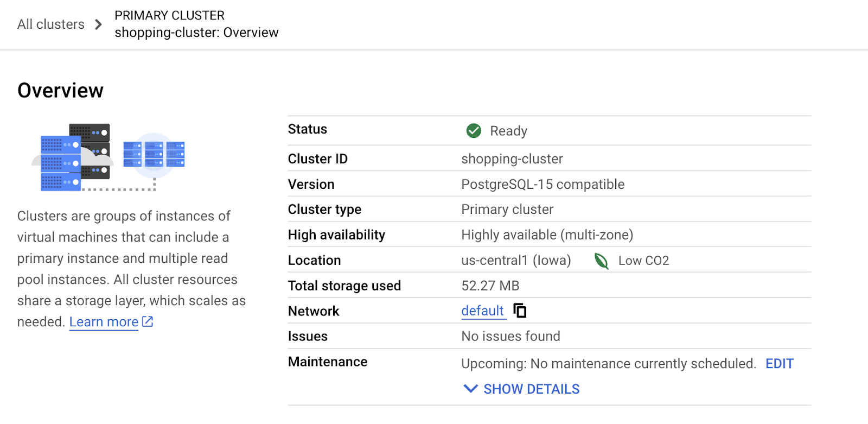
Task: Click the breadcrumb chevron after All clusters
Action: point(98,24)
